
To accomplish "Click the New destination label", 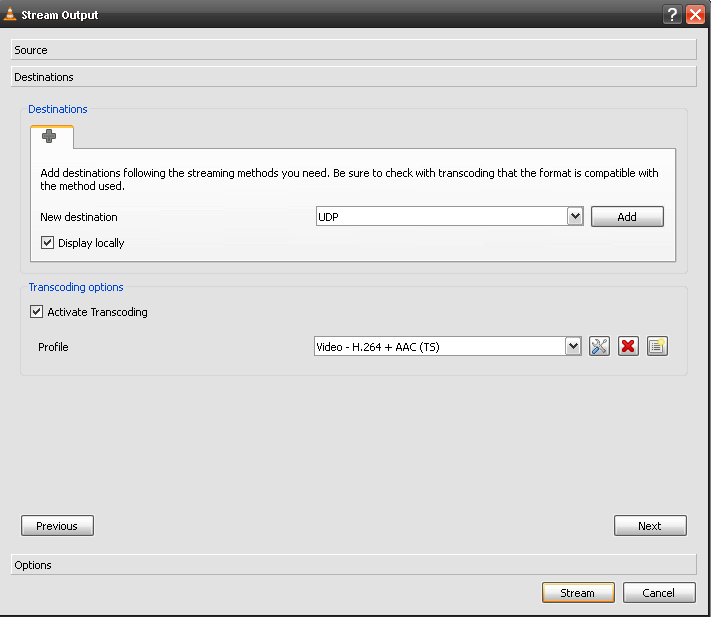I will (x=79, y=217).
